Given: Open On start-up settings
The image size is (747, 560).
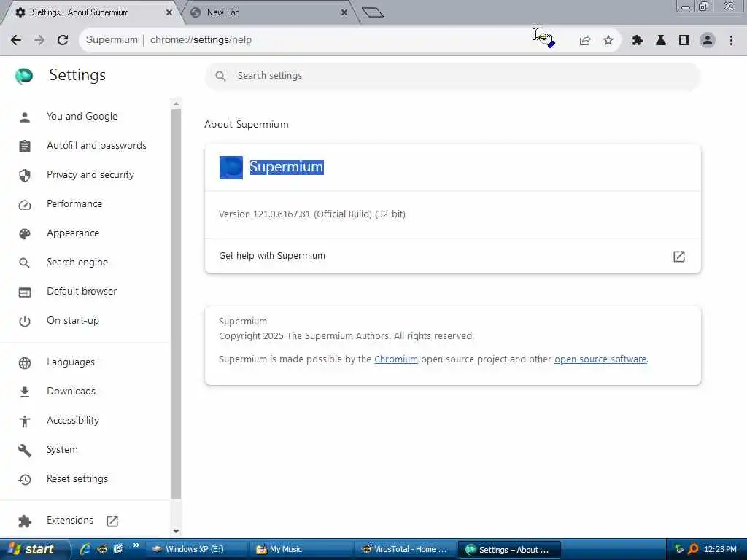Looking at the screenshot, I should pyautogui.click(x=73, y=321).
